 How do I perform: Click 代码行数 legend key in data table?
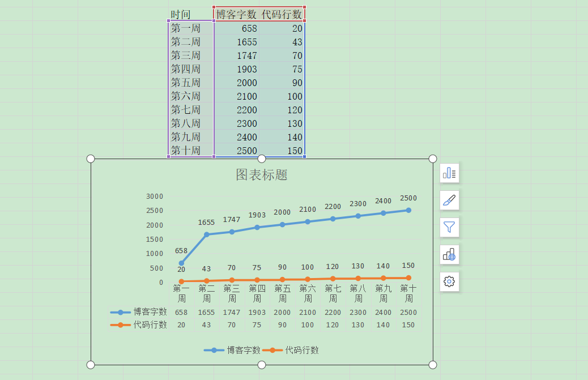(120, 325)
